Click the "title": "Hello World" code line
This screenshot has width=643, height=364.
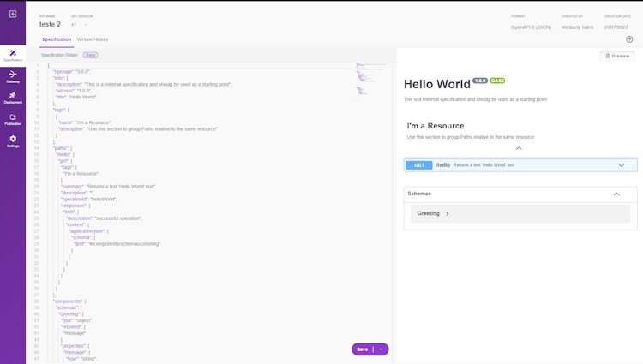[x=76, y=98]
